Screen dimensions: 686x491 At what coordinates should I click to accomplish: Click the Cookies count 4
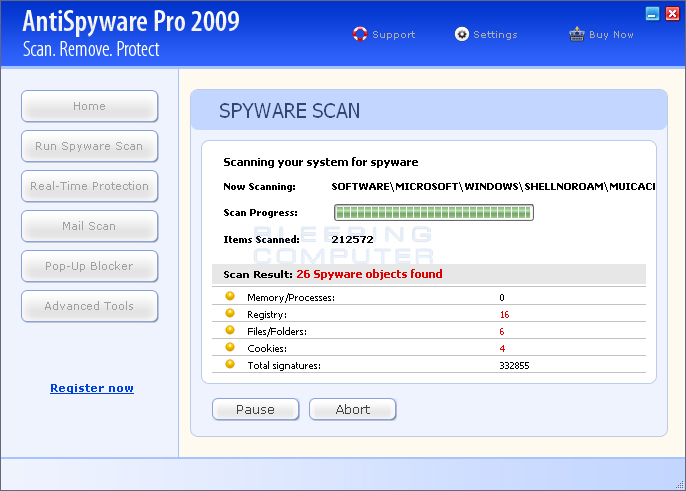click(502, 349)
